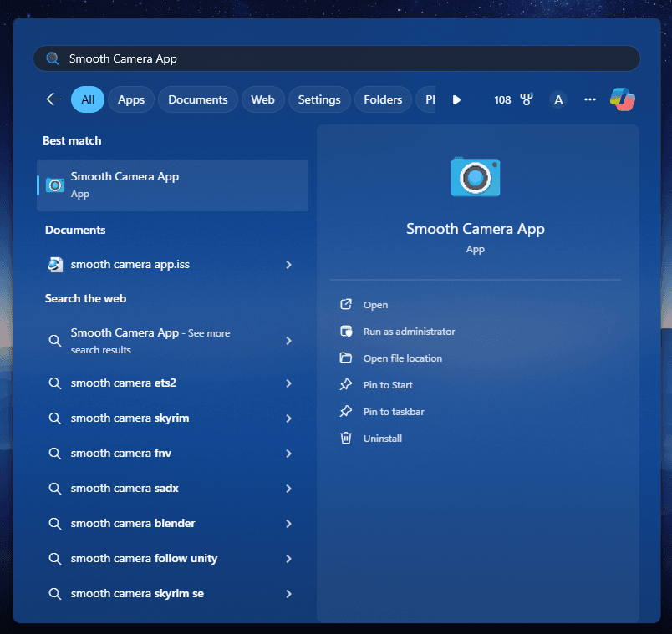This screenshot has width=672, height=634.
Task: Search the web for smooth camera skyrim
Action: coord(130,418)
